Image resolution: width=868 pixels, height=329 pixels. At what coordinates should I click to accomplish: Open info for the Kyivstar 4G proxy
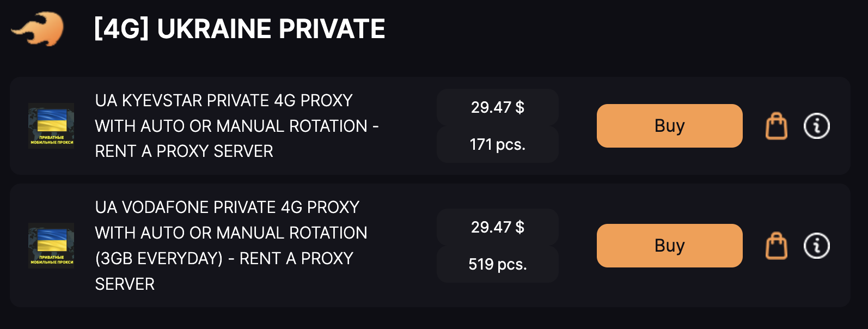click(x=816, y=126)
